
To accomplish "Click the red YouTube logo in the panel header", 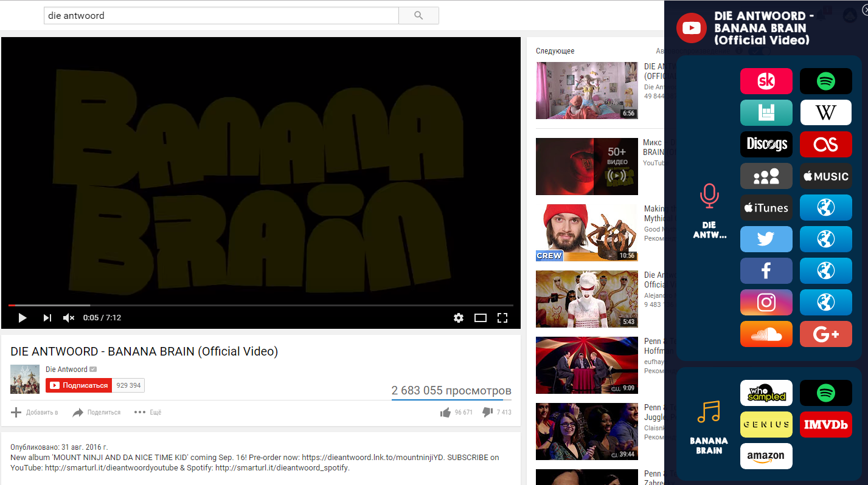I will (x=692, y=28).
